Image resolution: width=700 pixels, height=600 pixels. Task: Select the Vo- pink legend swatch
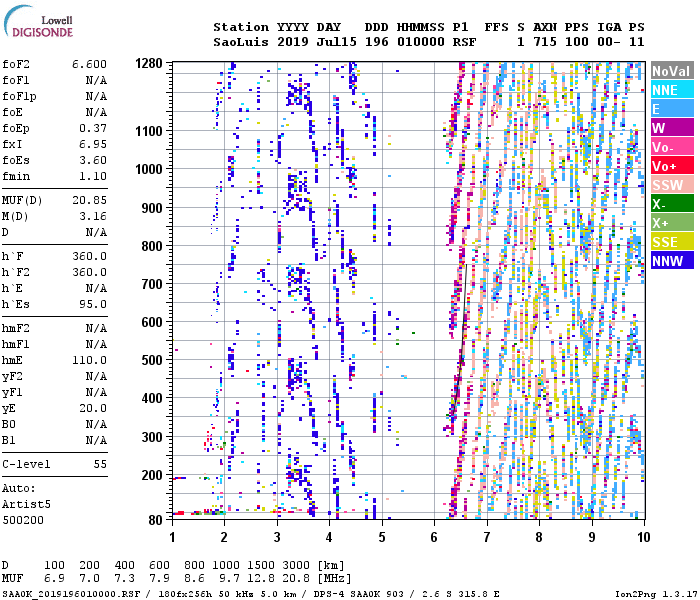click(672, 147)
